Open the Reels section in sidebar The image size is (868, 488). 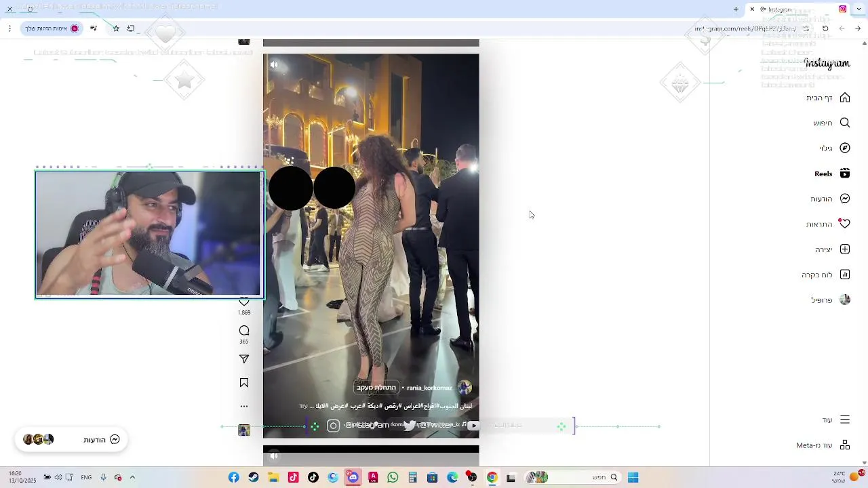832,174
